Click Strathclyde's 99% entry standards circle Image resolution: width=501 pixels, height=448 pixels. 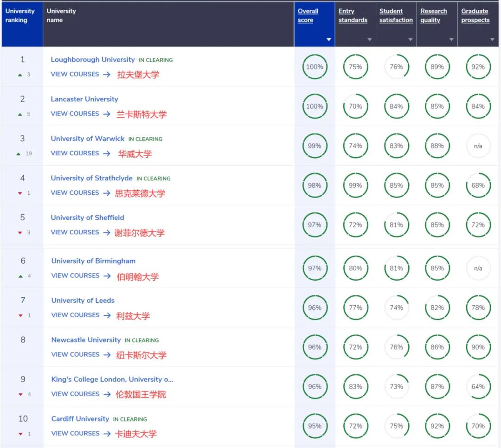click(356, 186)
